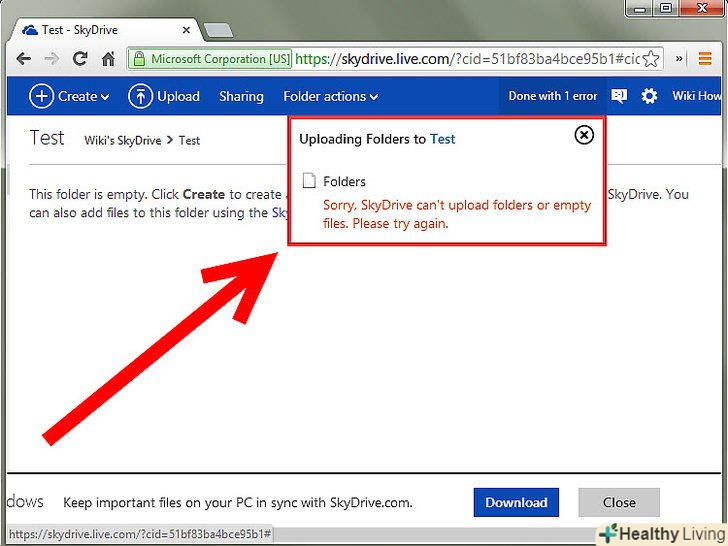The image size is (728, 546).
Task: Close the Test - SkyDrive tab
Action: pos(186,30)
